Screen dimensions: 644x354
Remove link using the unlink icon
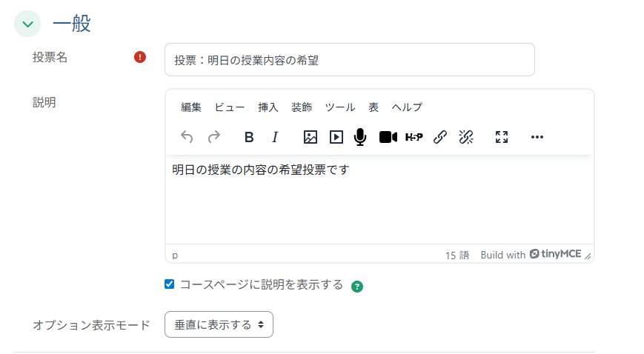pyautogui.click(x=466, y=137)
